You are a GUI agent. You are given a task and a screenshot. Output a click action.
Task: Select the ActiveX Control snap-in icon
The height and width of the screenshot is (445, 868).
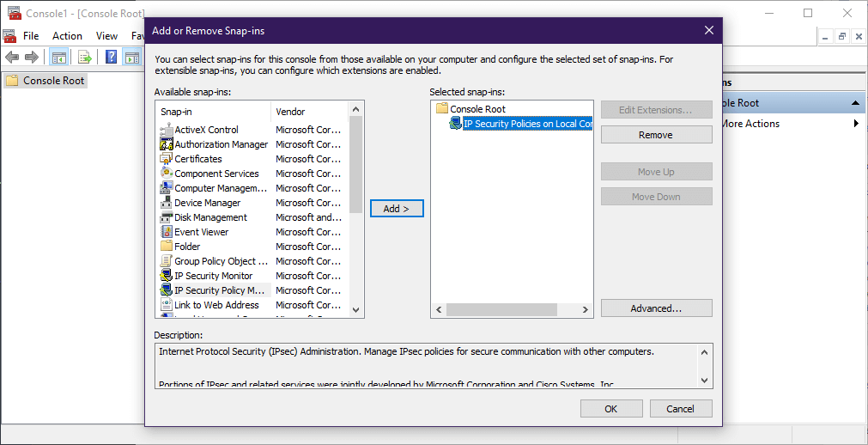point(167,130)
